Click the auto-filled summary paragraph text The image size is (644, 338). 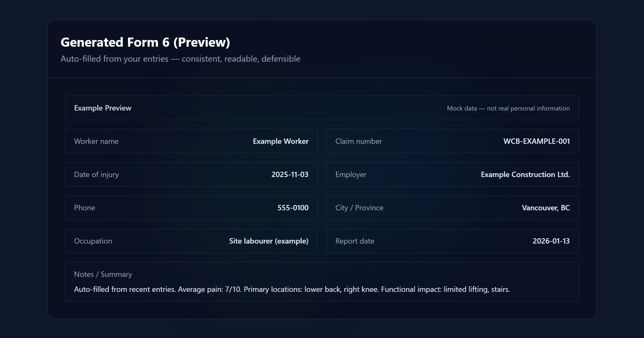click(x=292, y=289)
